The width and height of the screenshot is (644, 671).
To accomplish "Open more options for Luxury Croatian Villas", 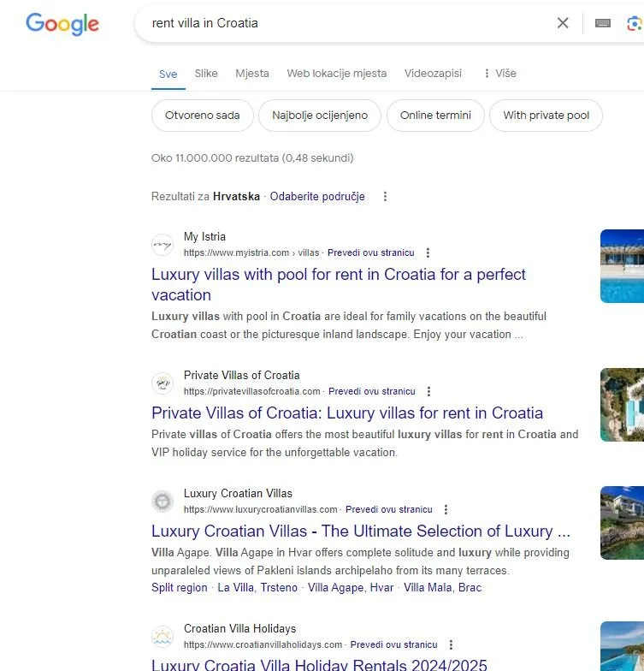I will [446, 510].
